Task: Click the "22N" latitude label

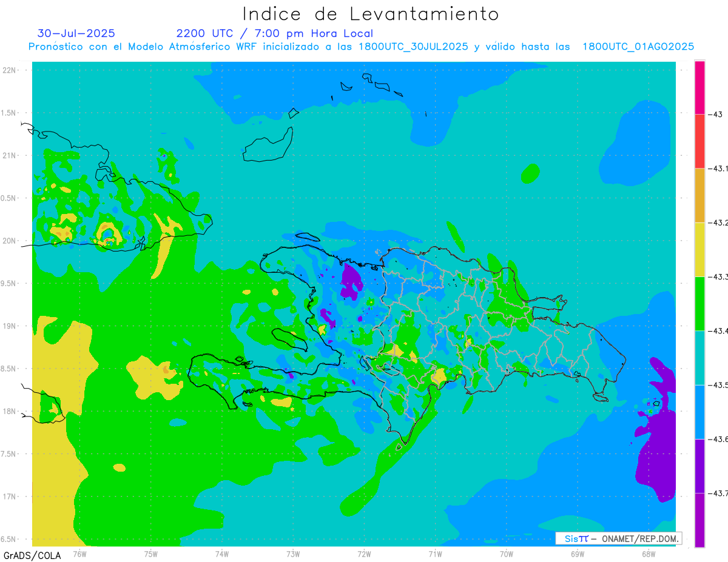Action: pyautogui.click(x=10, y=70)
